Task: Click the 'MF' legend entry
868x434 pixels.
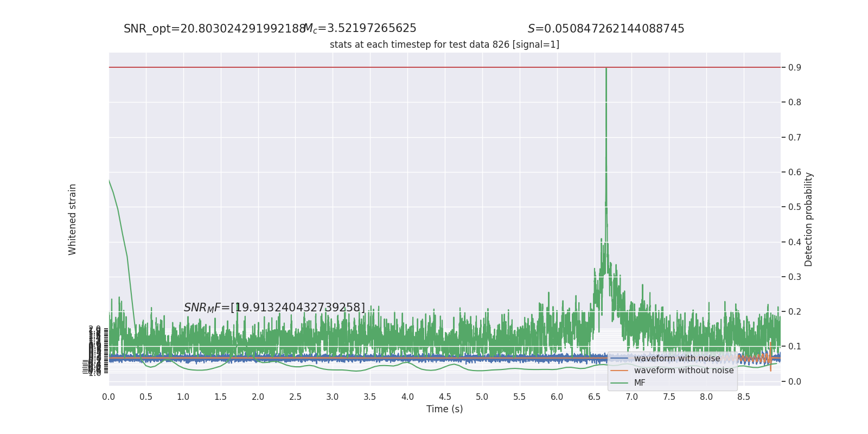Action: [640, 383]
